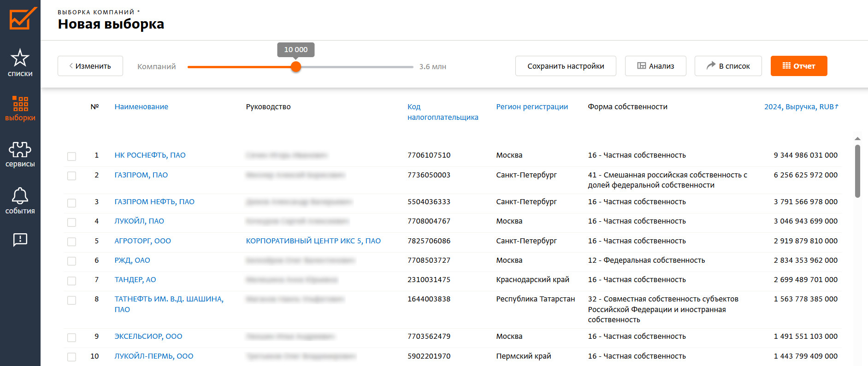This screenshot has width=868, height=366.
Task: Click the vertical scrollbar thumb
Action: pos(857,171)
